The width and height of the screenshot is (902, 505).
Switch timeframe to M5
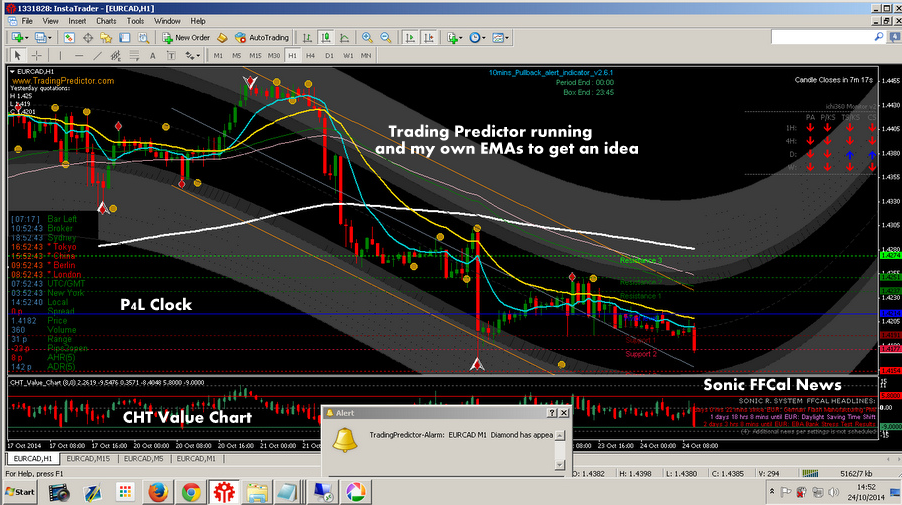(236, 56)
